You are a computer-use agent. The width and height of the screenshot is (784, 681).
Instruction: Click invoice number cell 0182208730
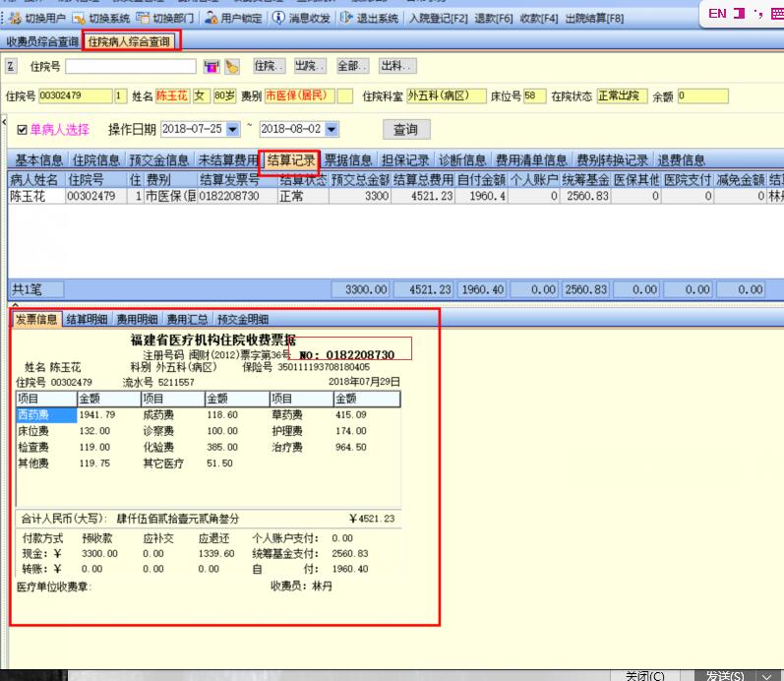point(237,196)
